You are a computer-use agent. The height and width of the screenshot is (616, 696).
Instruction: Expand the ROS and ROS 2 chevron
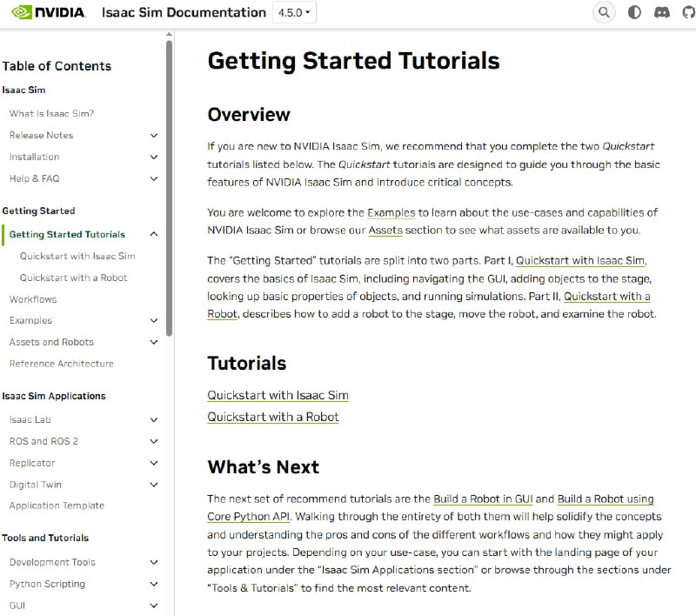[x=154, y=442]
